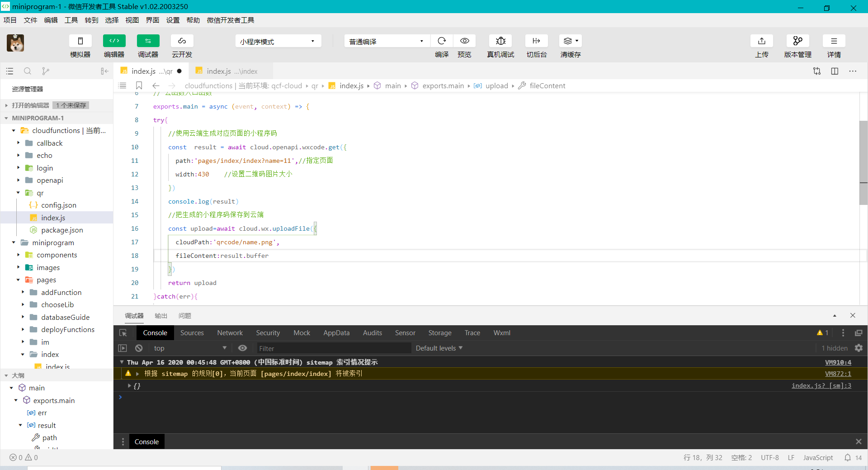Click the exports.main breadcrumb item
The height and width of the screenshot is (470, 868).
pos(443,85)
